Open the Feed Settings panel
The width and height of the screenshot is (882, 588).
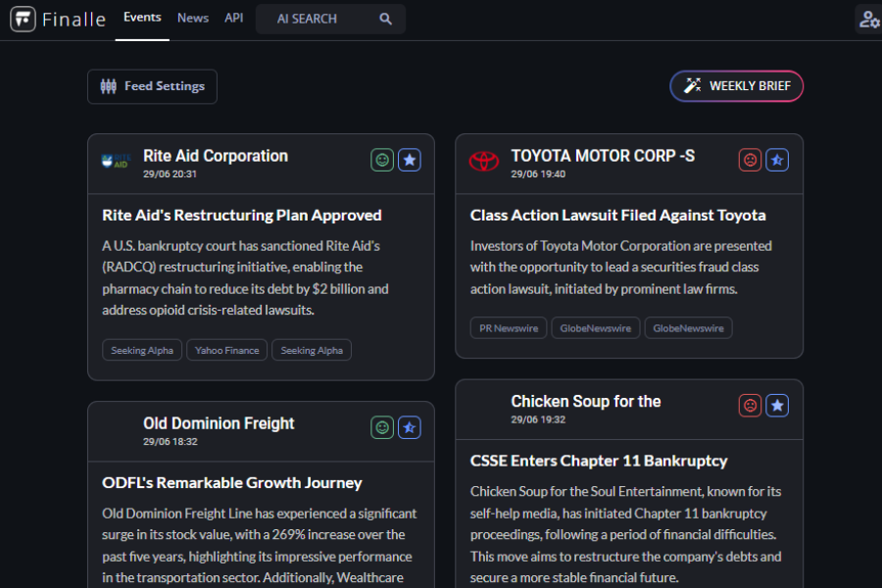(152, 86)
